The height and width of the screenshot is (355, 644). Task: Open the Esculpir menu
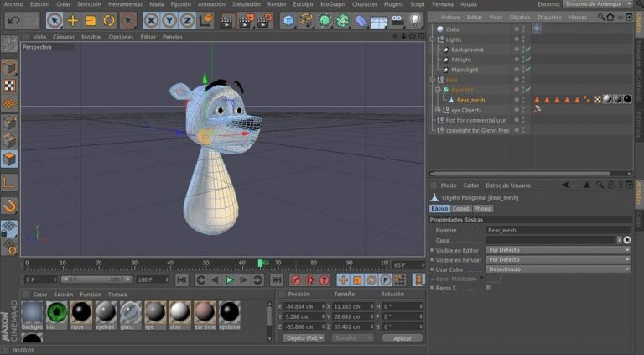click(303, 4)
